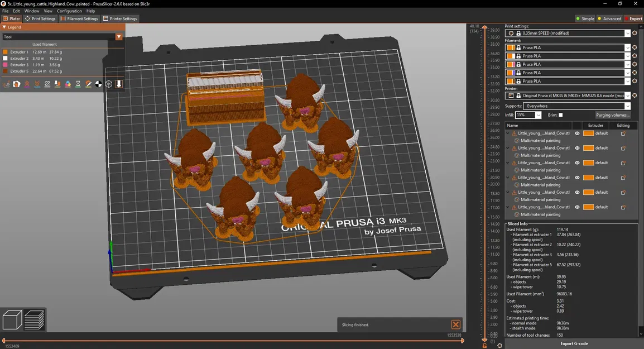
Task: Toggle Tool changes icon in legend toolbar
Action: [57, 84]
